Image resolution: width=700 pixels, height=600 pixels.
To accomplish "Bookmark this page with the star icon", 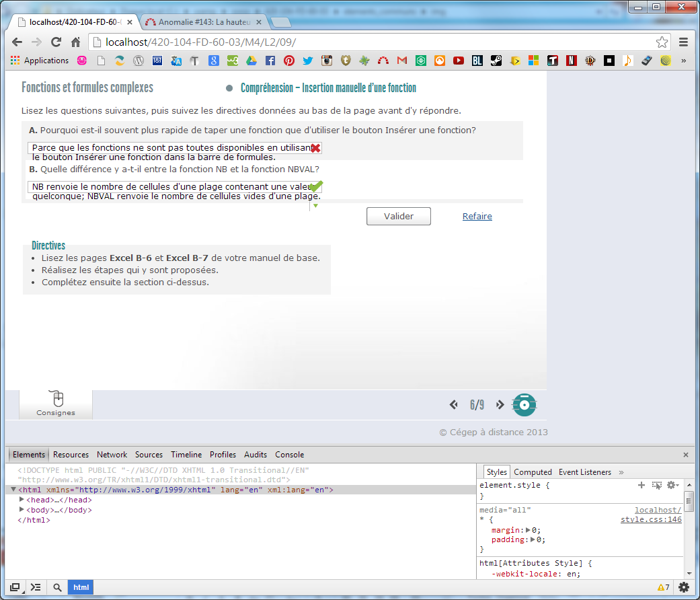I will [x=662, y=42].
